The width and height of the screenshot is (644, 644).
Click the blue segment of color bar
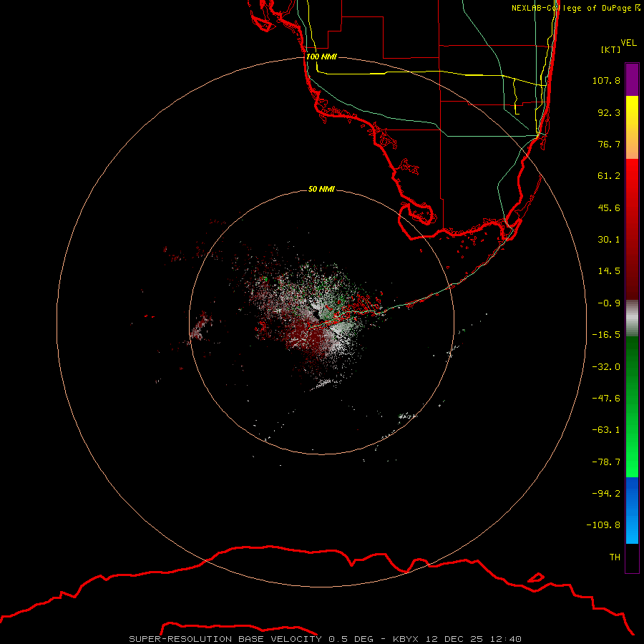pos(632,510)
